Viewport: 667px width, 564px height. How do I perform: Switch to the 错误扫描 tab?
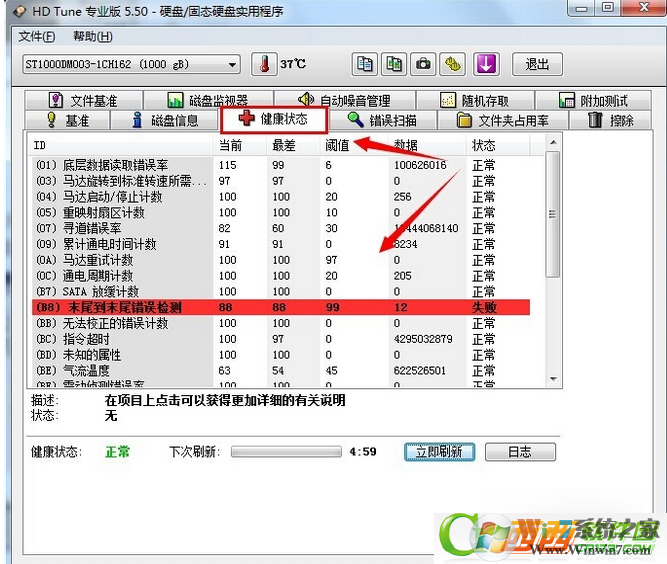[386, 120]
